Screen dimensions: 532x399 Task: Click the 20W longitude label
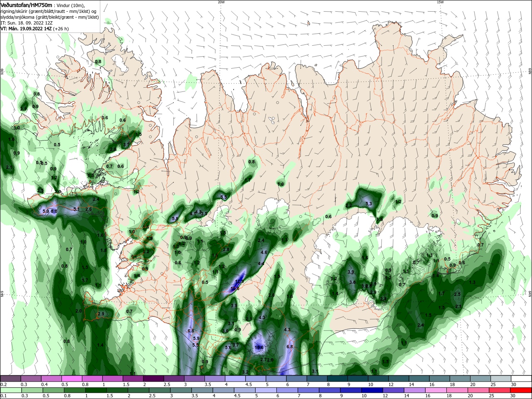pos(221,2)
